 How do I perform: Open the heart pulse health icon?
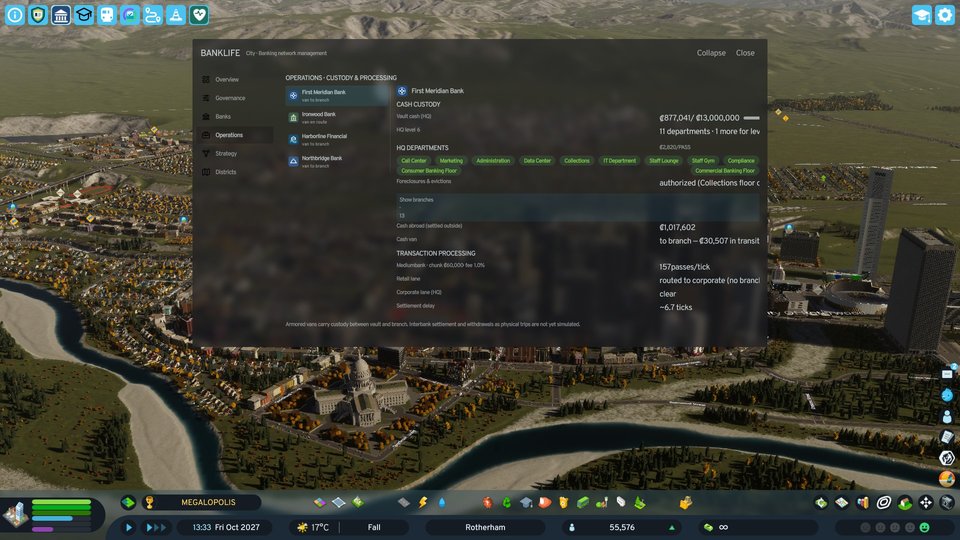click(199, 15)
